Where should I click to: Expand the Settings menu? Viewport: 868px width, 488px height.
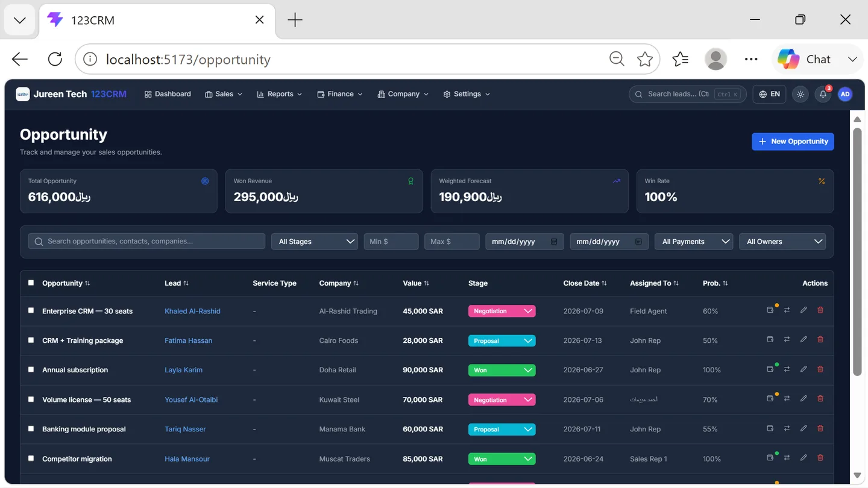coord(467,94)
